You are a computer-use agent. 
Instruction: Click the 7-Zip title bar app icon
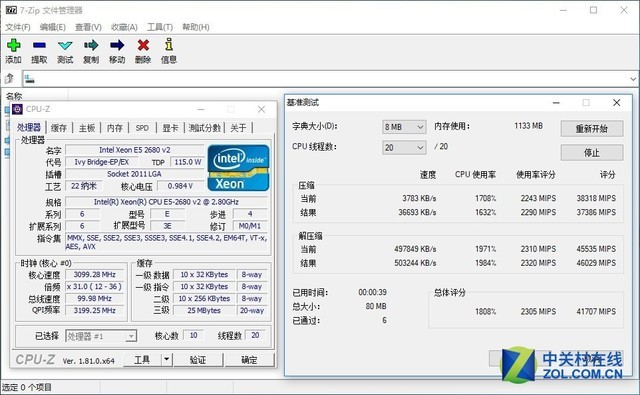coord(11,10)
